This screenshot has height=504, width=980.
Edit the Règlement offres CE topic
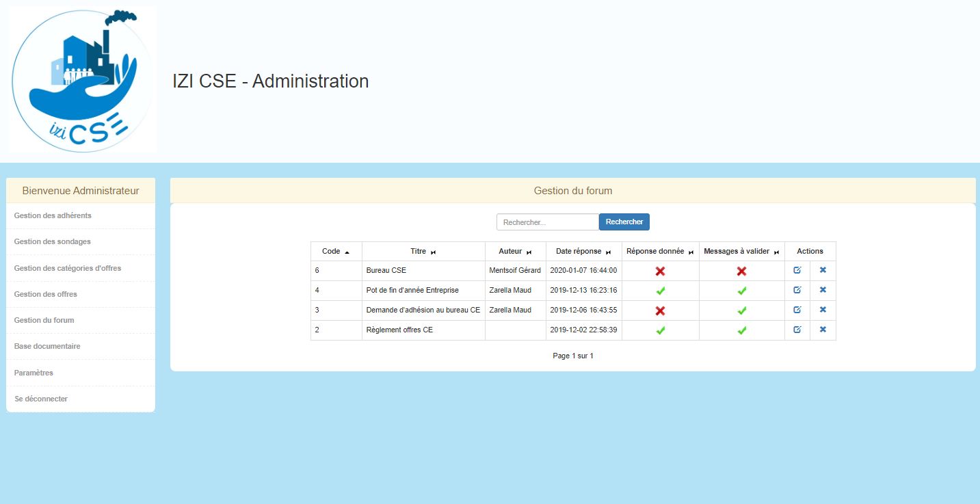point(797,330)
